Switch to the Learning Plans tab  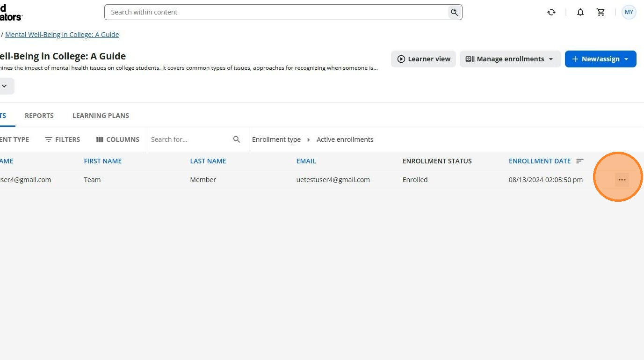pyautogui.click(x=101, y=116)
